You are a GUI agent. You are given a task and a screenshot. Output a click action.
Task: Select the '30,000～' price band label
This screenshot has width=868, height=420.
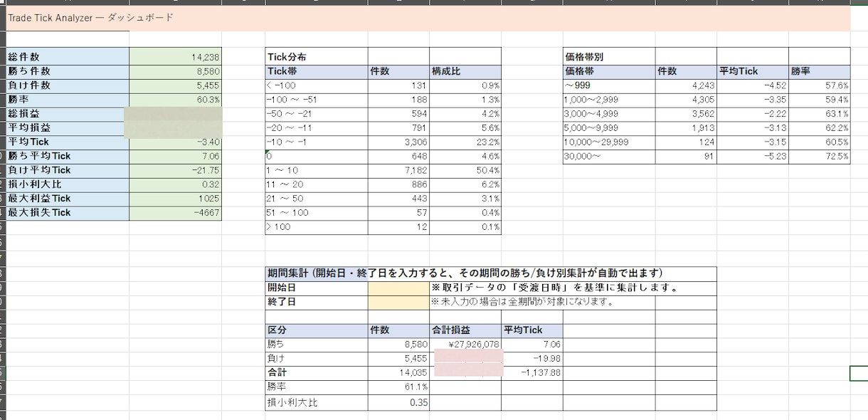608,157
